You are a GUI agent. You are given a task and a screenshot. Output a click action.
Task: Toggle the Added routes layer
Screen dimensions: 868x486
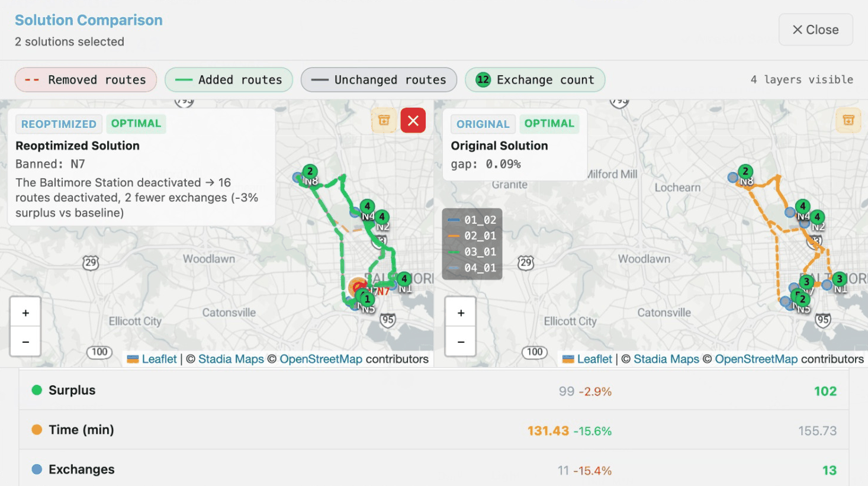229,80
